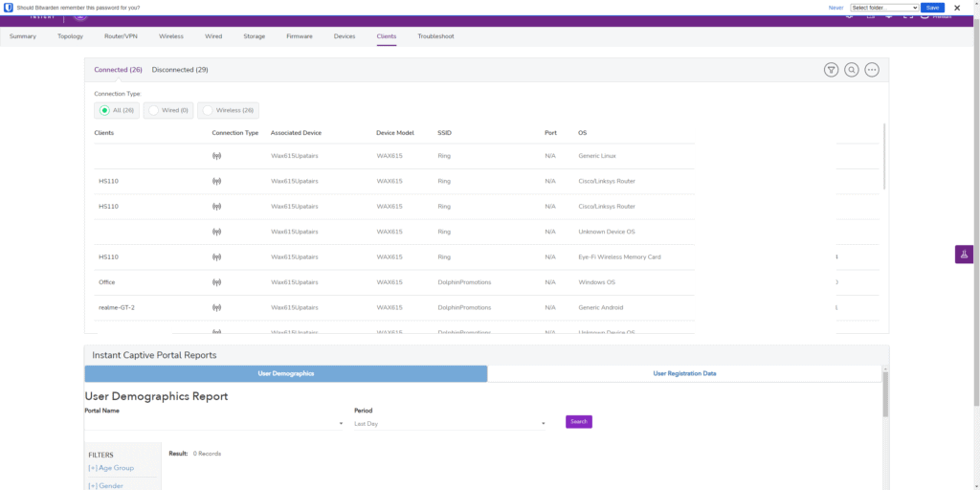The width and height of the screenshot is (980, 490).
Task: Show the Disconnected (29) clients tab
Action: 180,70
